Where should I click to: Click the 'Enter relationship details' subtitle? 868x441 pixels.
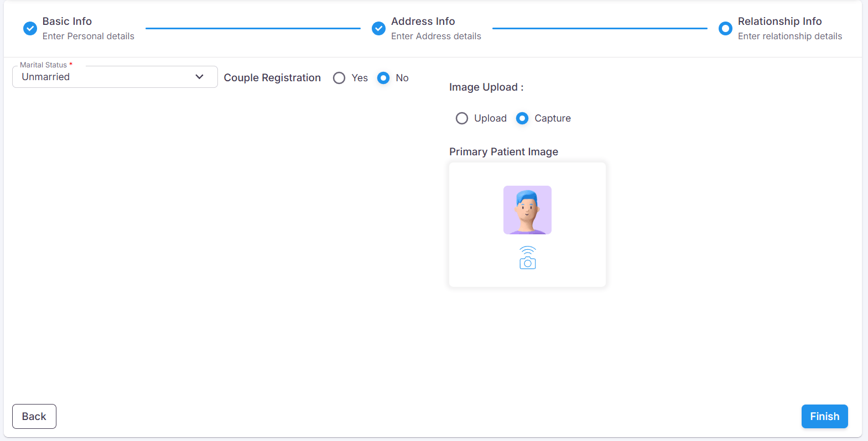coord(790,36)
